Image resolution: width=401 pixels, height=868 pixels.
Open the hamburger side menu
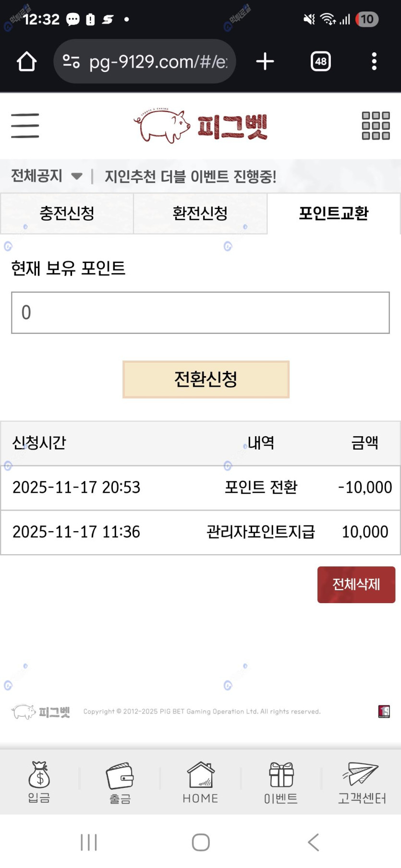[x=25, y=126]
